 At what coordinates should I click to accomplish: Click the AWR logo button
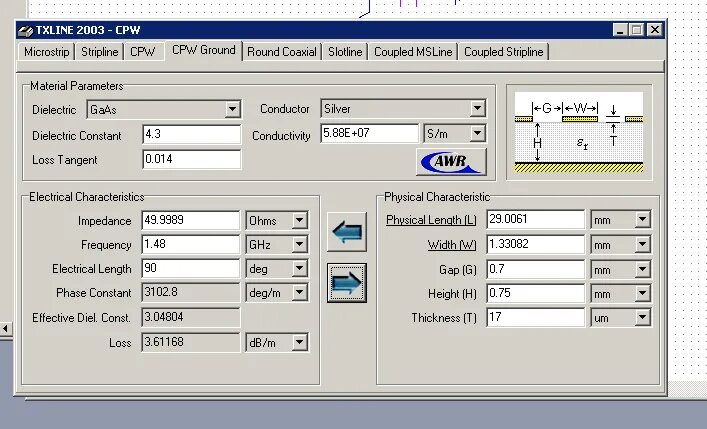point(451,162)
